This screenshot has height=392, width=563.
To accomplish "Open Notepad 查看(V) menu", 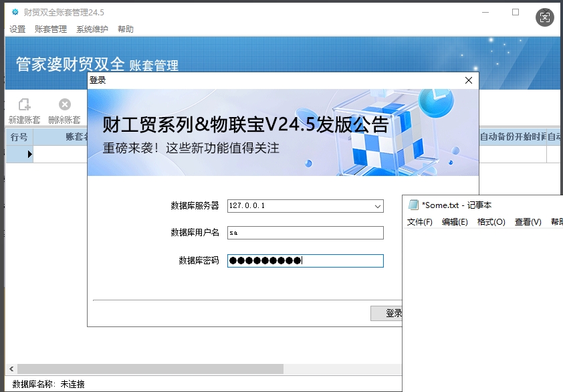I will pyautogui.click(x=528, y=222).
